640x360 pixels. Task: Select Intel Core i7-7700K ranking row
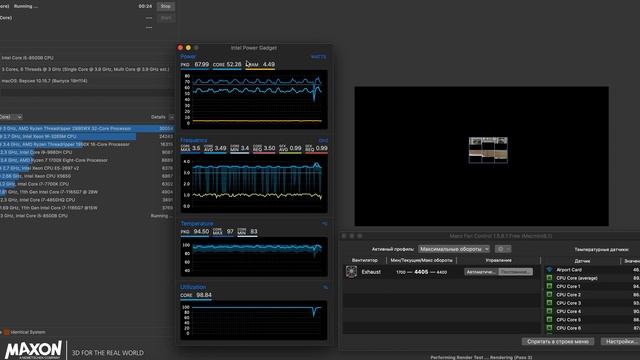point(87,184)
